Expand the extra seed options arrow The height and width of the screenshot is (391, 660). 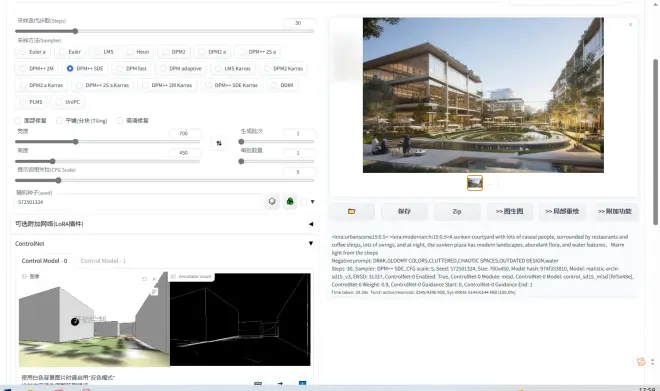312,202
